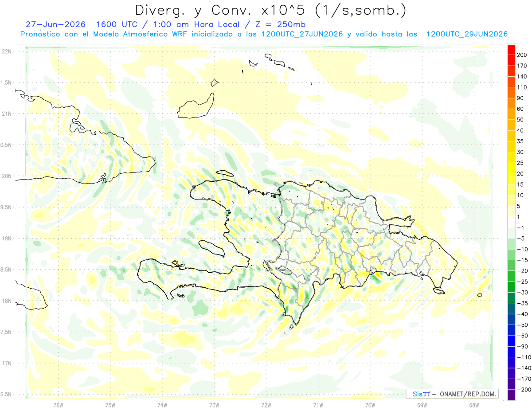Click the dark purple swatch below the -200 label
Screen dimensions: 532x411
[511, 395]
